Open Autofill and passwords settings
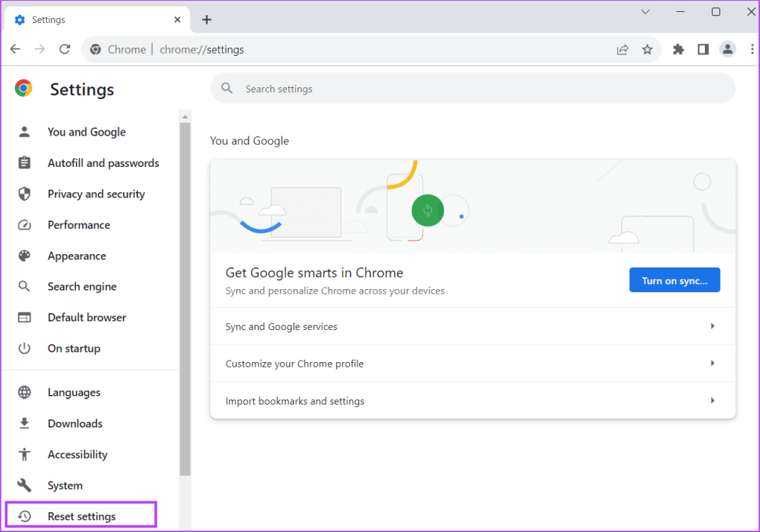 point(103,163)
